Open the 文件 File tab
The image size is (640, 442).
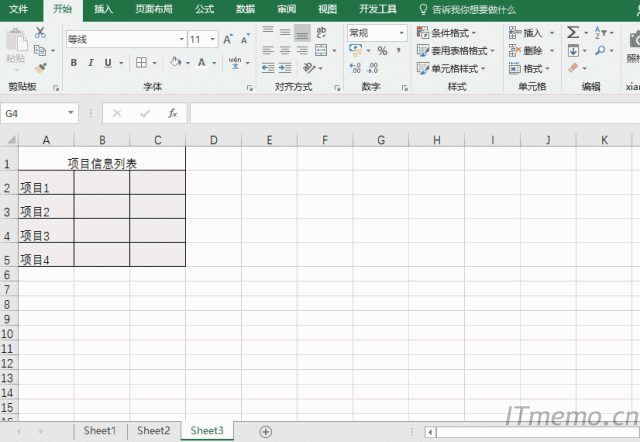[19, 9]
